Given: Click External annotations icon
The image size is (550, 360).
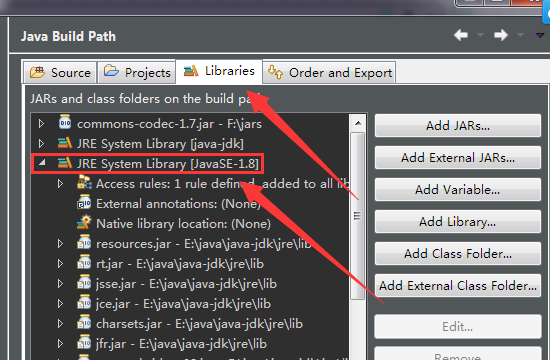Looking at the screenshot, I should (84, 202).
